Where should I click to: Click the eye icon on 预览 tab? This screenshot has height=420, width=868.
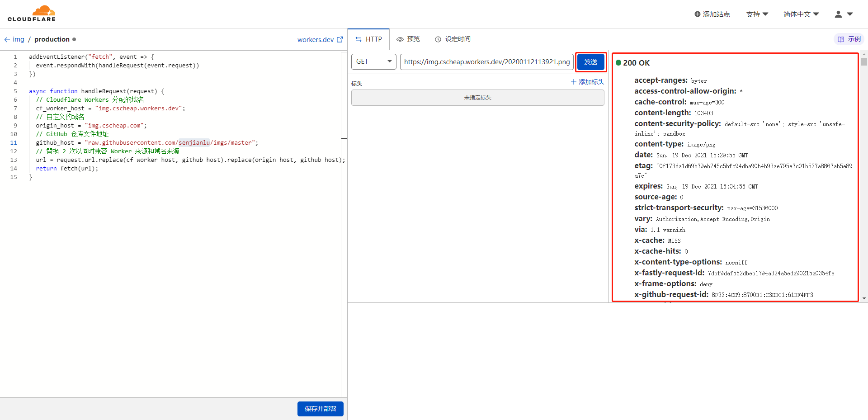[400, 39]
